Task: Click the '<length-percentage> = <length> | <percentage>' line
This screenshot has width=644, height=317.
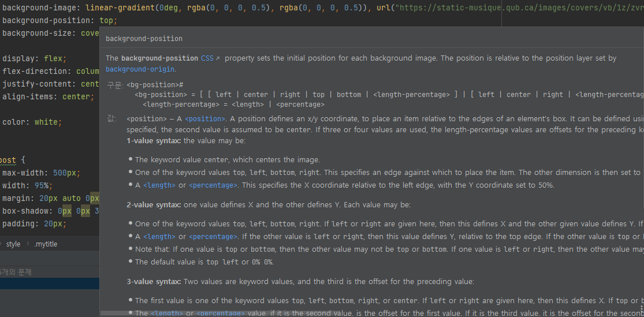Action: point(234,105)
